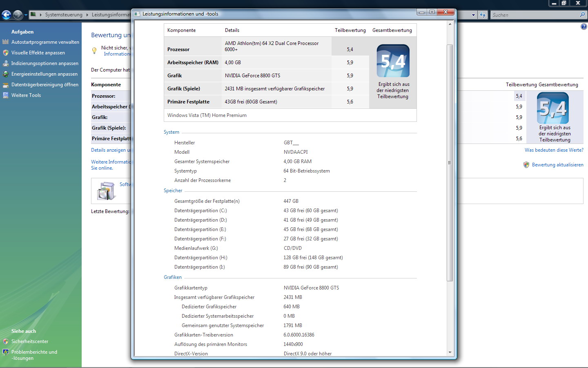
Task: Click the Weitere Tools icon
Action: pyautogui.click(x=5, y=95)
